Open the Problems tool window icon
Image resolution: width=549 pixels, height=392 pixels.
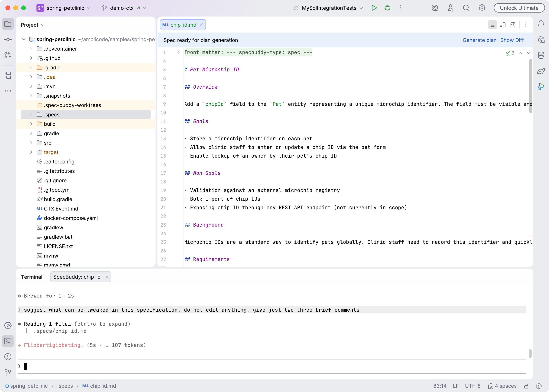point(8,357)
